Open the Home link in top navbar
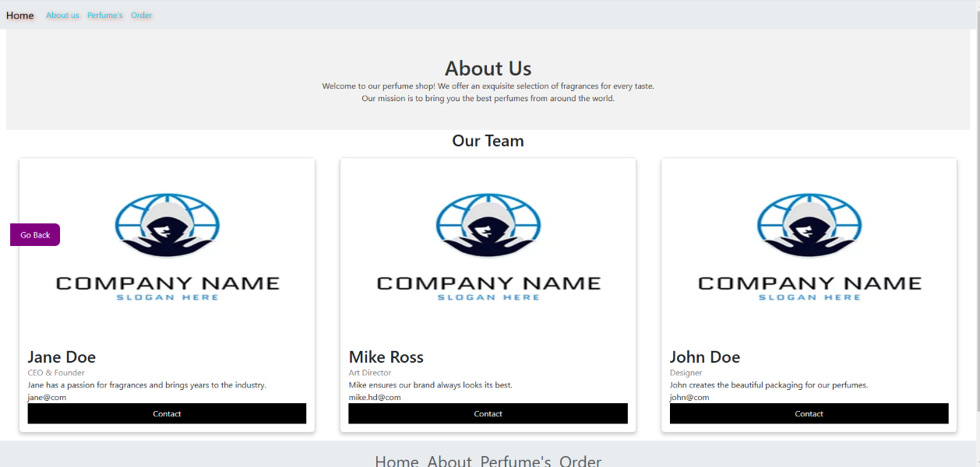980x467 pixels. point(20,16)
